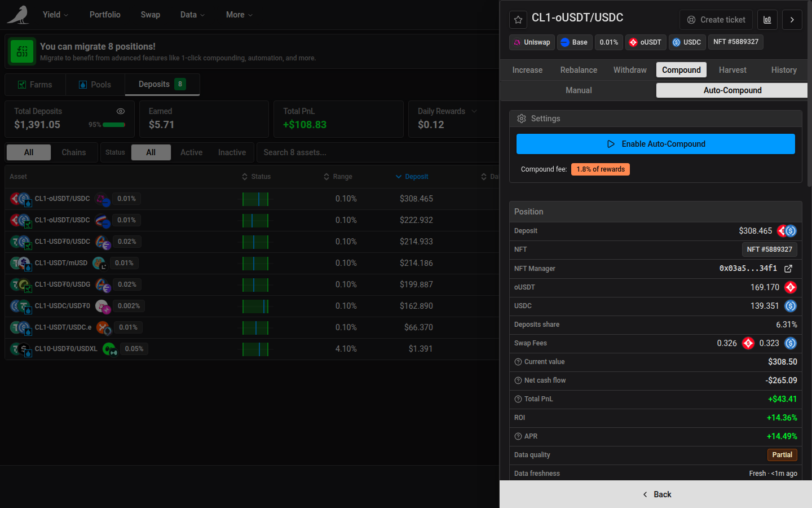Image resolution: width=812 pixels, height=508 pixels.
Task: Click Back button
Action: tap(656, 494)
